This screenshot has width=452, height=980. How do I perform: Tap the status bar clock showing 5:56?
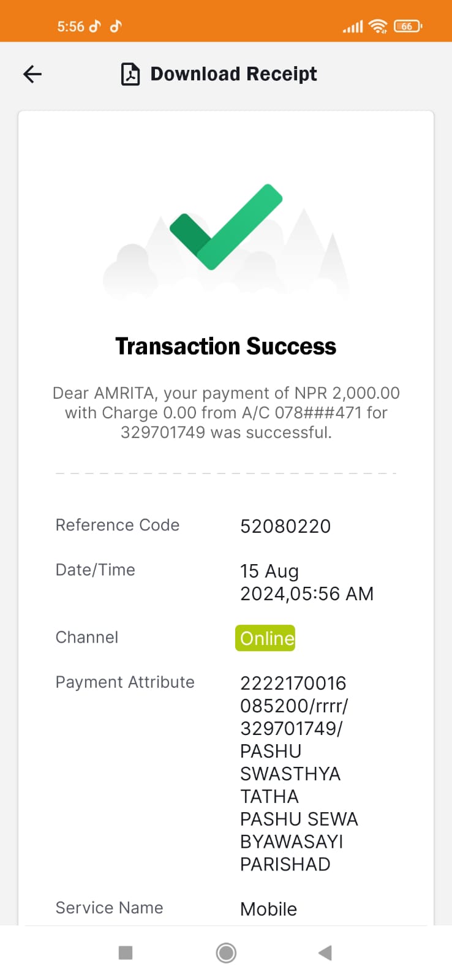pyautogui.click(x=71, y=26)
